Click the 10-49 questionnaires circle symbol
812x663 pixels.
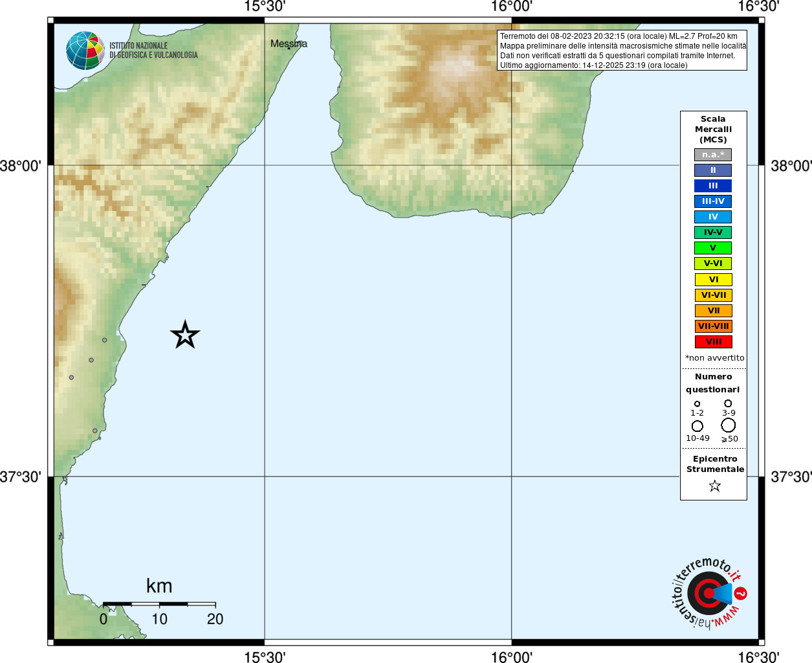point(697,426)
